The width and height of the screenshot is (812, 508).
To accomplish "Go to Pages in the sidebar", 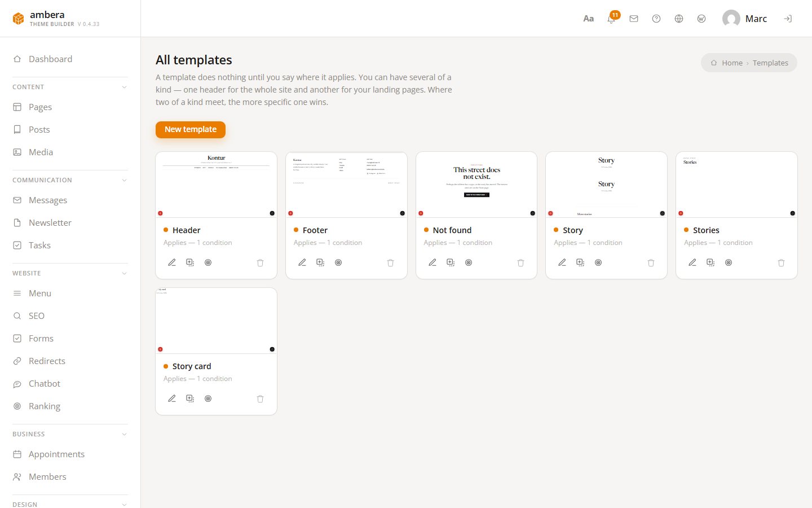I will tap(70, 107).
